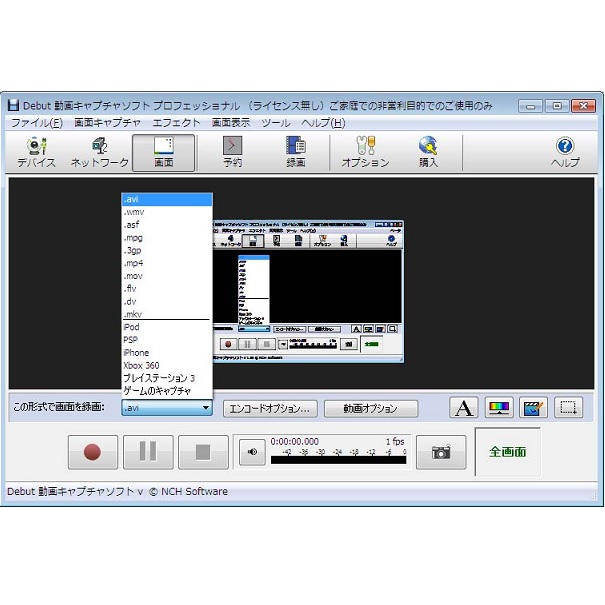Screen dimensions: 605x605
Task: Select .mp4 in the format list
Action: pos(167,263)
